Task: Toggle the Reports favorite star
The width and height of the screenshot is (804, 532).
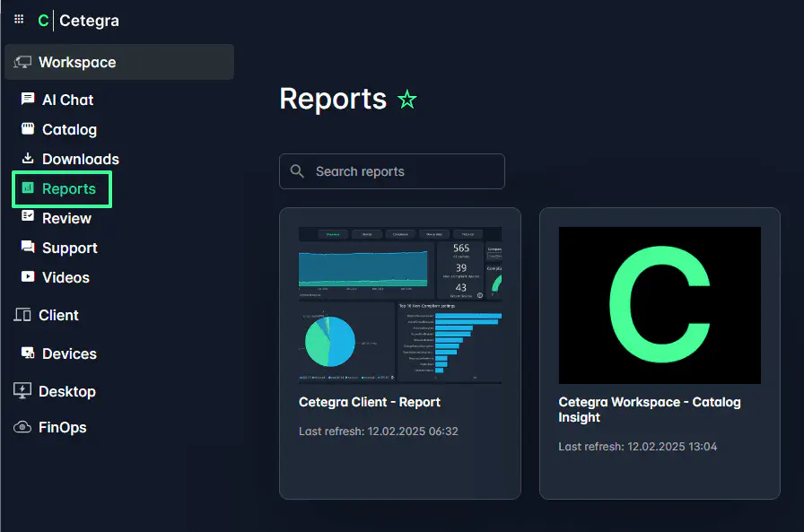Action: point(406,100)
